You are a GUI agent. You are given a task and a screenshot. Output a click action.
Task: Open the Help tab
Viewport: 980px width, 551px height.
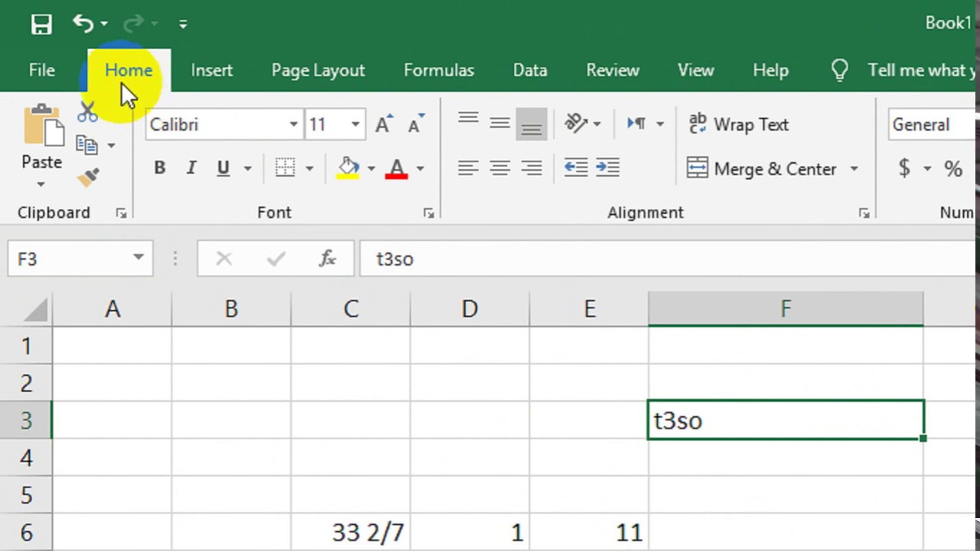[x=770, y=70]
